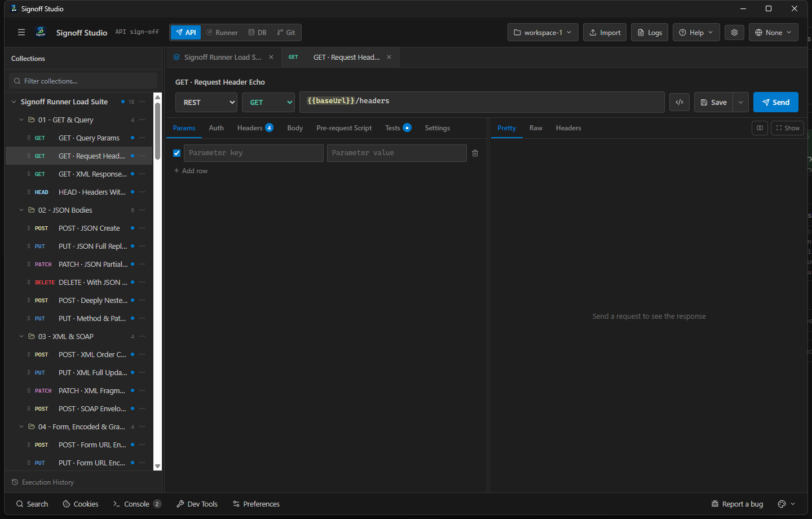Screen dimensions: 812x519
Task: Switch to the Runner mode
Action: pos(222,32)
